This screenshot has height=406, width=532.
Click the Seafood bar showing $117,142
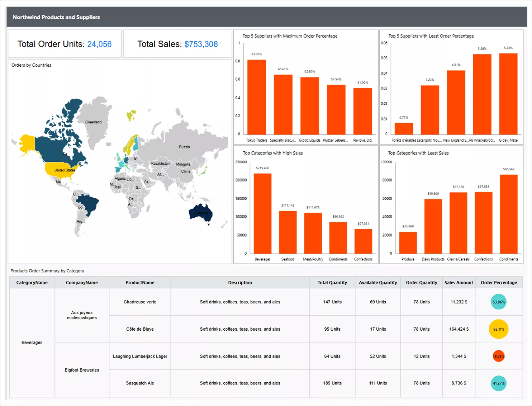click(x=288, y=232)
